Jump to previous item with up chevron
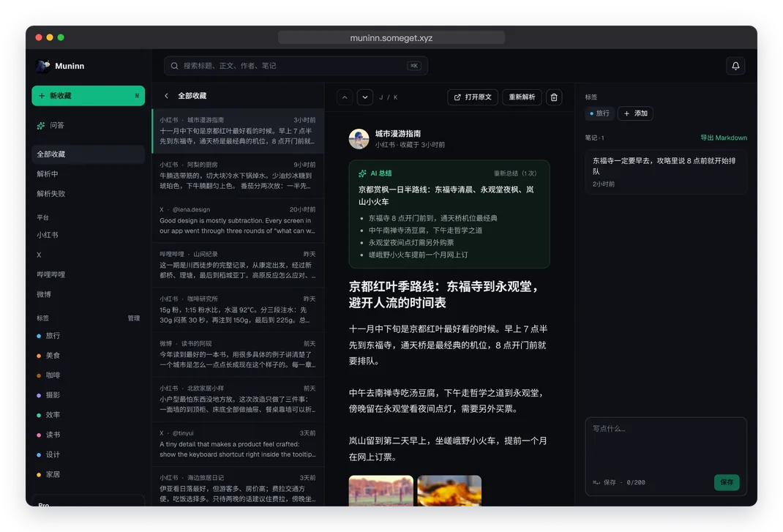Screen dimensions: 783x532 pyautogui.click(x=345, y=97)
